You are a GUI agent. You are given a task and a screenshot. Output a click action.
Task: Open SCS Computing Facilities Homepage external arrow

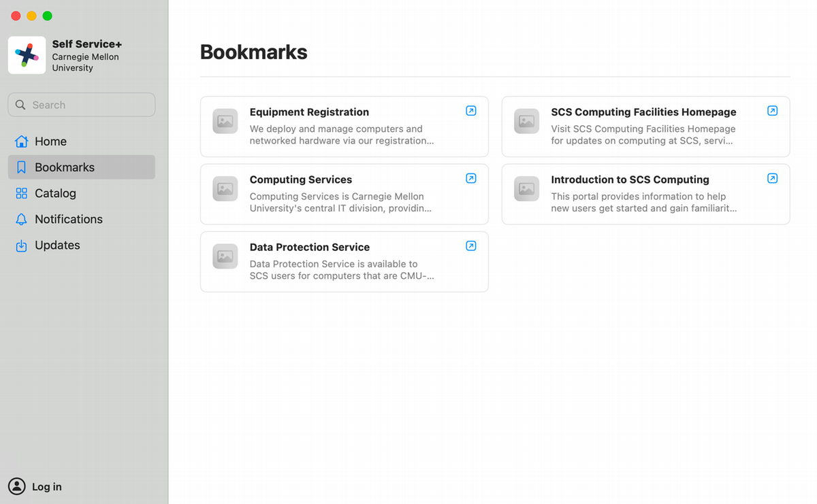coord(773,111)
